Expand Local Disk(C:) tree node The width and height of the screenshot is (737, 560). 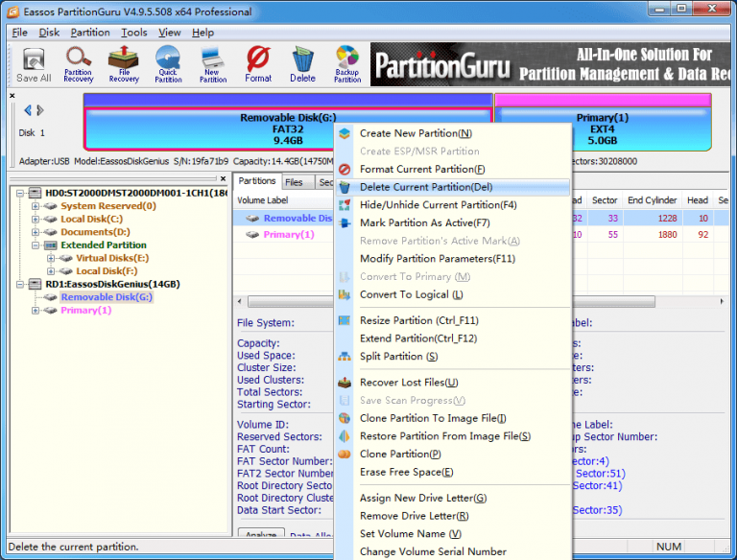pyautogui.click(x=36, y=220)
